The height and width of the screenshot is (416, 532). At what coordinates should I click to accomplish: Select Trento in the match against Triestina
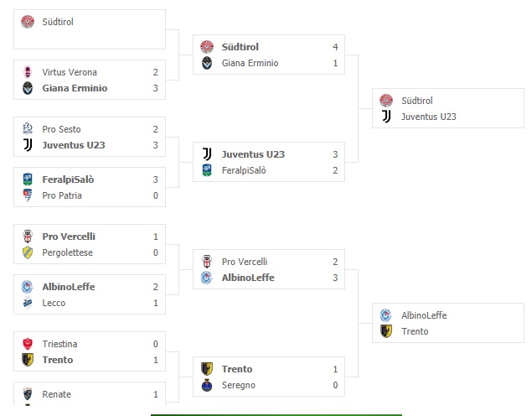(x=58, y=360)
